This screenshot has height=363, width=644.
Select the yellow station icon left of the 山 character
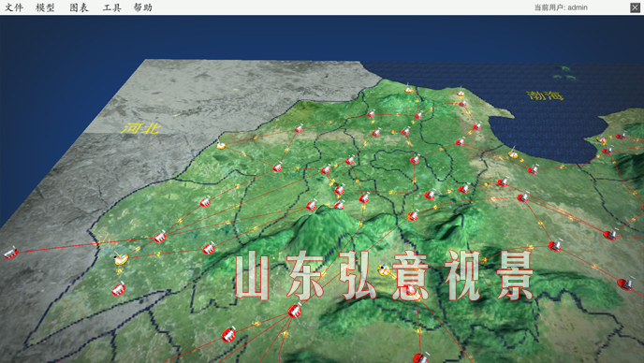click(121, 259)
